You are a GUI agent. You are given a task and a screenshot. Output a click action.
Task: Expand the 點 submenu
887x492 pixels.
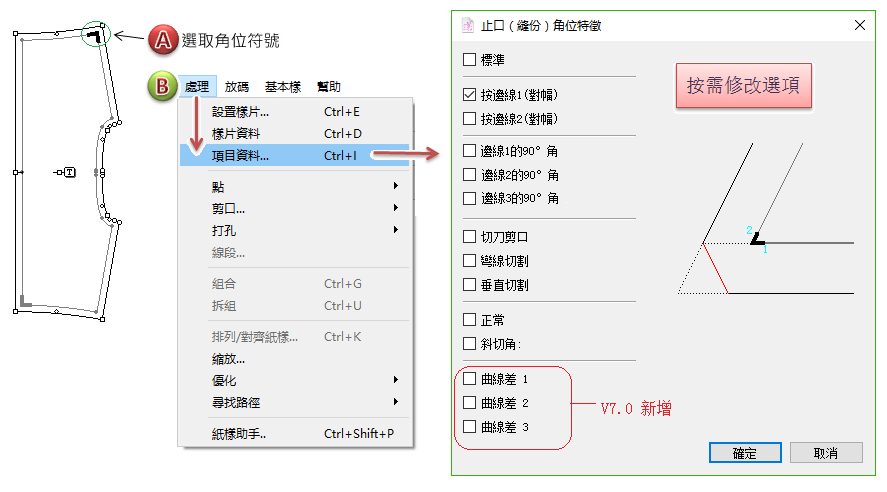(x=396, y=186)
